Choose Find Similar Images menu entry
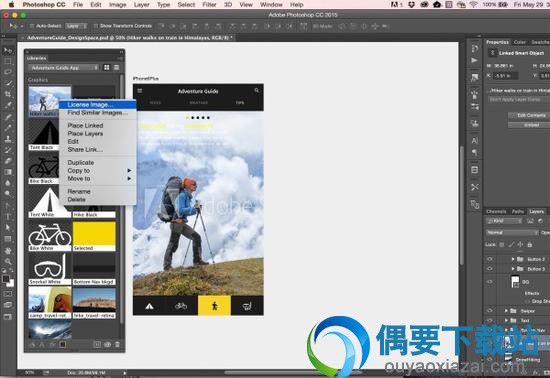This screenshot has width=550, height=378. [x=98, y=113]
